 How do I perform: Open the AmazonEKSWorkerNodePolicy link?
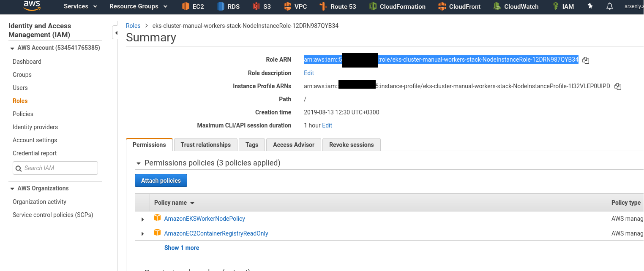point(205,219)
